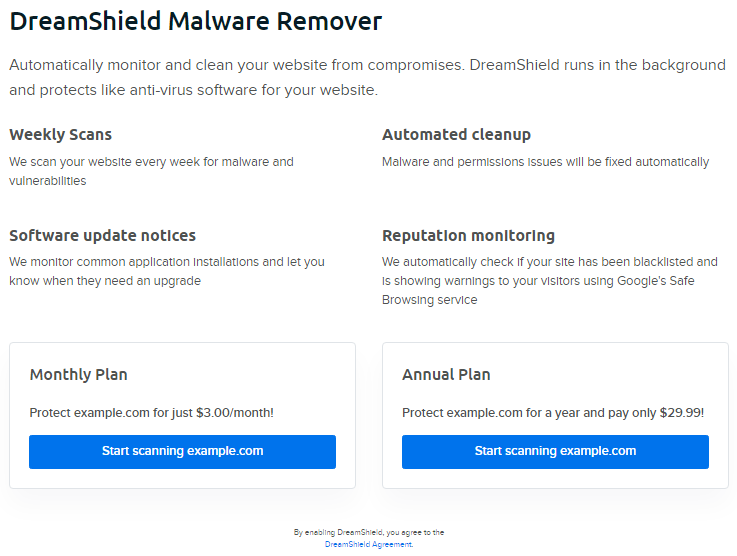Click the 'By enabling DreamShield' disclaimer text
Image resolution: width=737 pixels, height=556 pixels.
click(x=369, y=533)
